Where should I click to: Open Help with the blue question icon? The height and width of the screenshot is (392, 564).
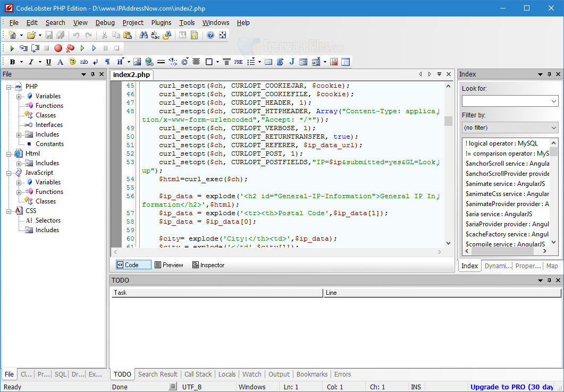(x=211, y=35)
